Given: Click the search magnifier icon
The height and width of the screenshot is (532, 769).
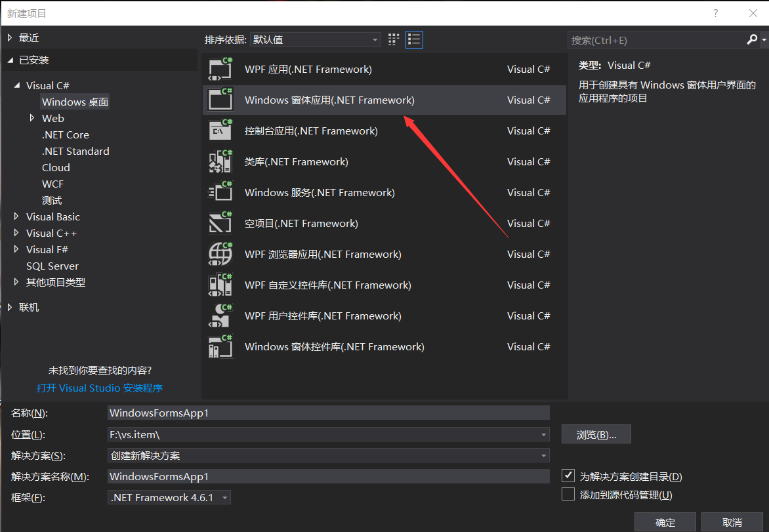Looking at the screenshot, I should point(752,40).
